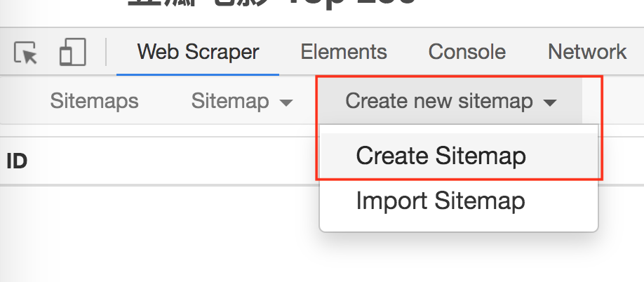Switch to the Console tab
Viewport: 644px width, 282px height.
(467, 52)
